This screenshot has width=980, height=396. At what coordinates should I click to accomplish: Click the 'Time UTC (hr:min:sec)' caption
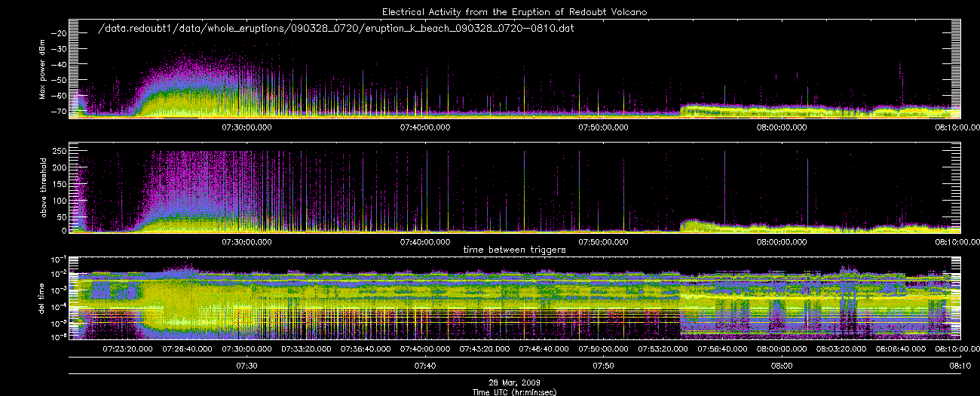pyautogui.click(x=514, y=391)
